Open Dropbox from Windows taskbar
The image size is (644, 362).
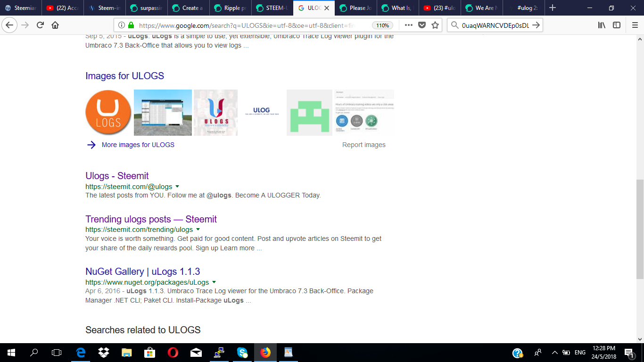tap(104, 352)
